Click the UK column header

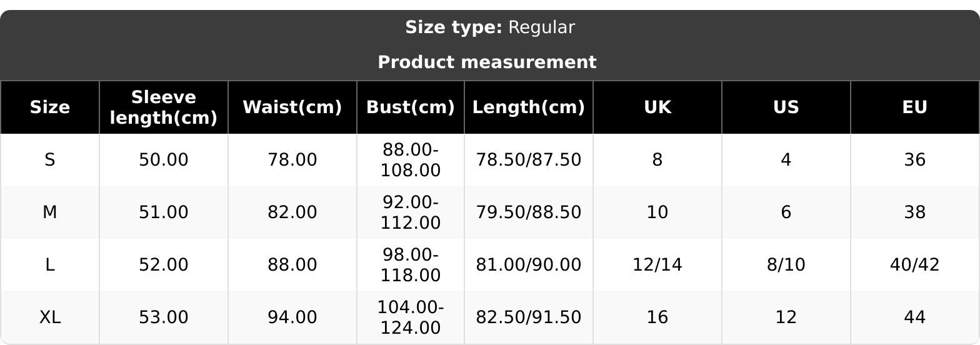tap(657, 107)
